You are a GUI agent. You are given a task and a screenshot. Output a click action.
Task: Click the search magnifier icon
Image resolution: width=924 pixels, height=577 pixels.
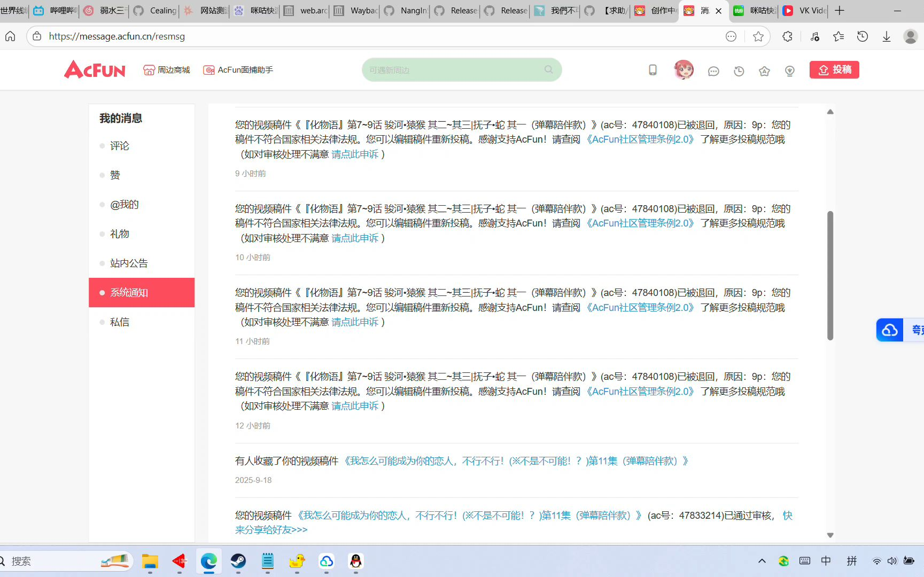pos(549,70)
